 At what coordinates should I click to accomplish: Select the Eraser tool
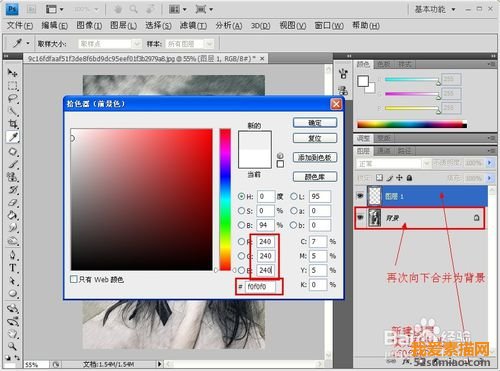click(x=13, y=203)
